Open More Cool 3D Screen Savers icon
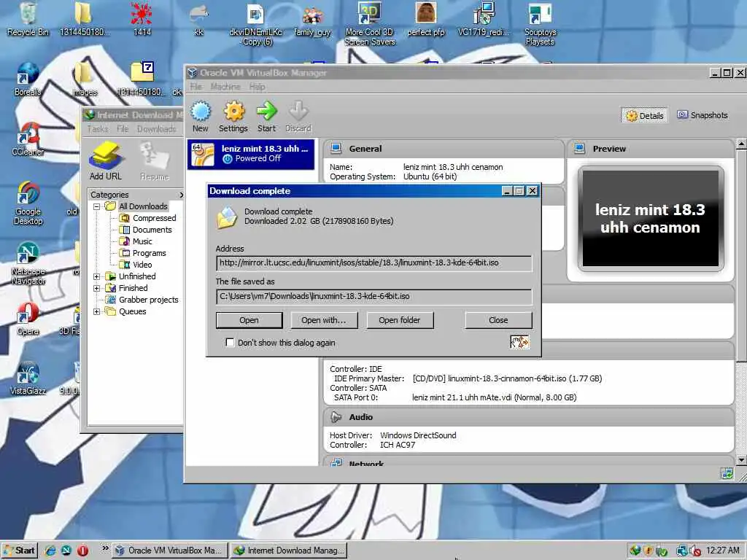This screenshot has height=560, width=747. [370, 24]
